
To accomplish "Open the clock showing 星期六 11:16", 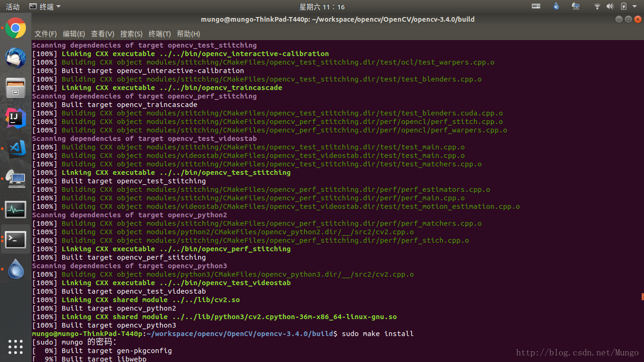I will click(x=322, y=7).
